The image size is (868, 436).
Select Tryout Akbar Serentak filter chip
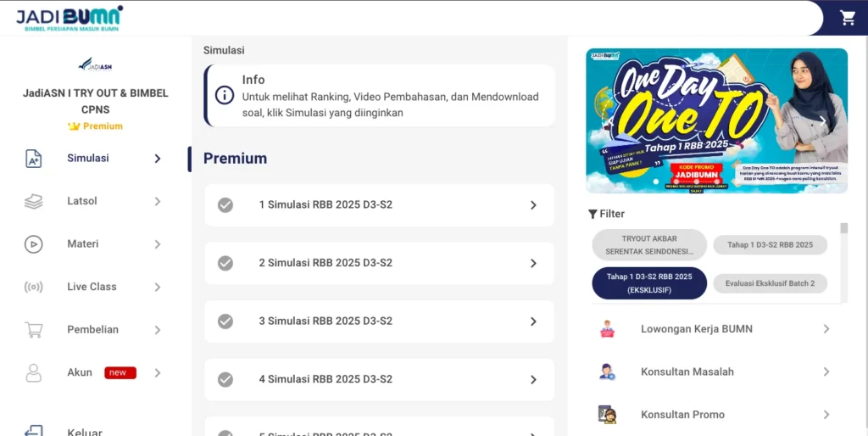[649, 245]
